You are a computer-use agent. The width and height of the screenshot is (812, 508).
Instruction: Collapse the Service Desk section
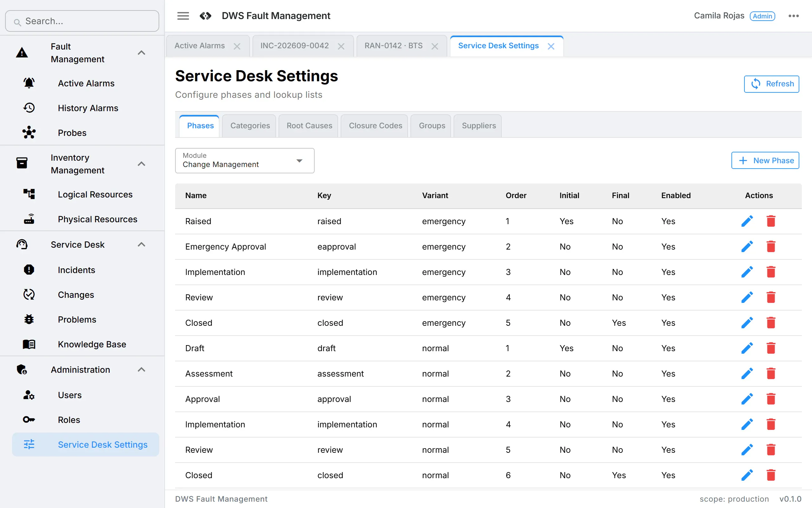(141, 244)
